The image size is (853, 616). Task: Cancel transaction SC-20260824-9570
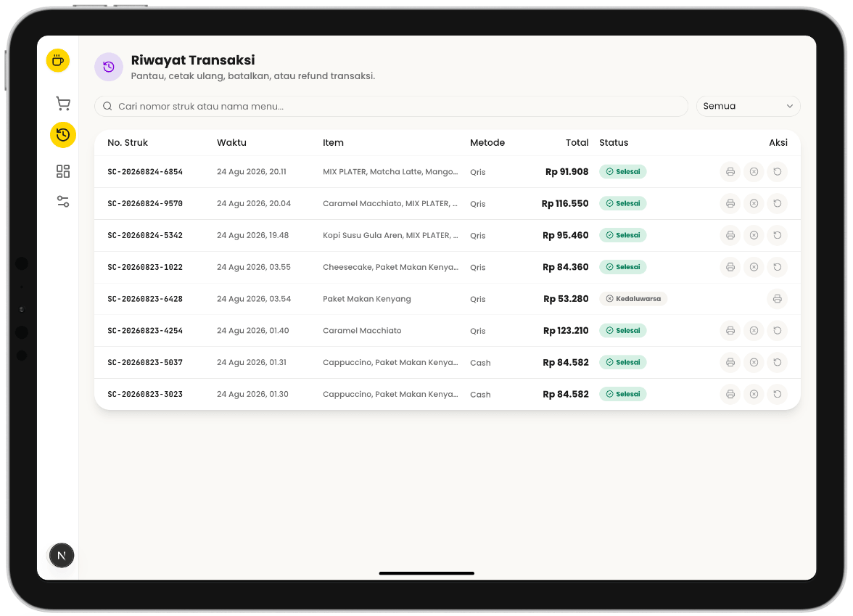tap(754, 203)
